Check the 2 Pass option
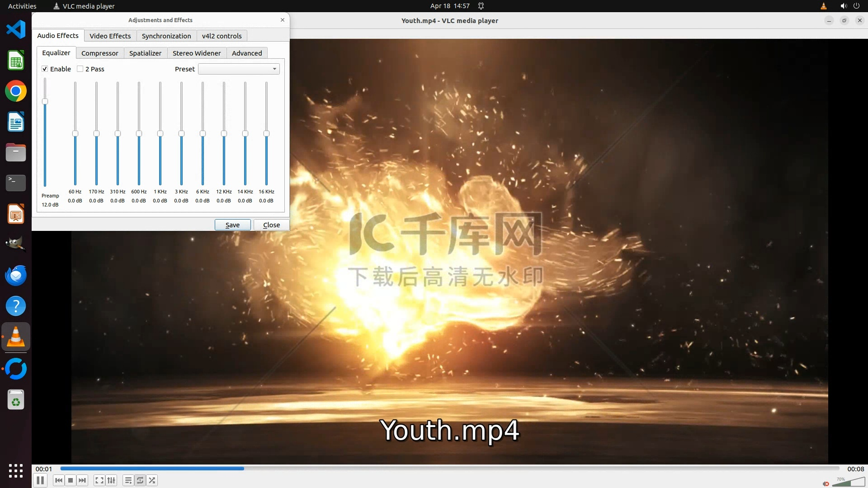Viewport: 868px width, 488px height. click(80, 69)
